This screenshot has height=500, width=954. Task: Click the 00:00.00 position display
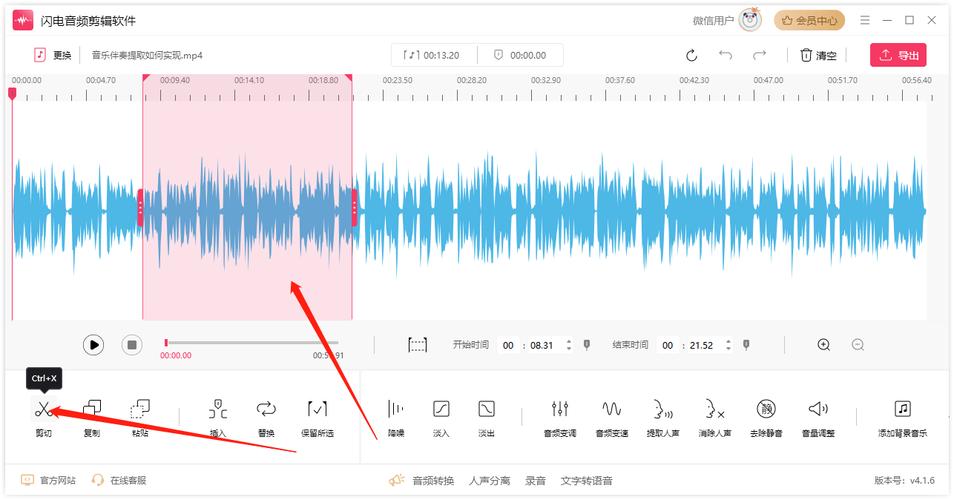point(520,55)
